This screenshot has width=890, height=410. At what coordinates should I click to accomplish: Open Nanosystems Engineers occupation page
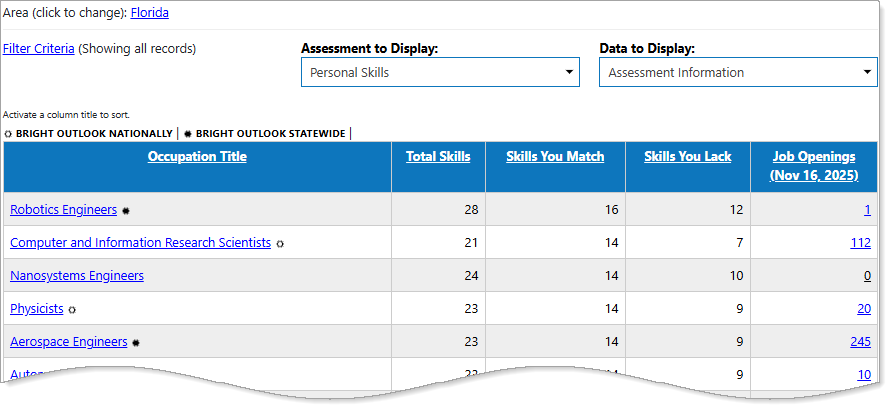[77, 275]
